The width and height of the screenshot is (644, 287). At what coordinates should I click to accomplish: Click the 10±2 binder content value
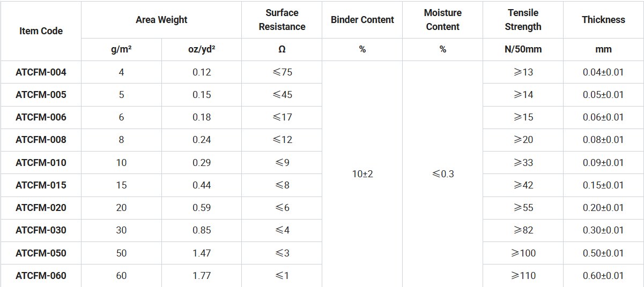click(x=362, y=174)
